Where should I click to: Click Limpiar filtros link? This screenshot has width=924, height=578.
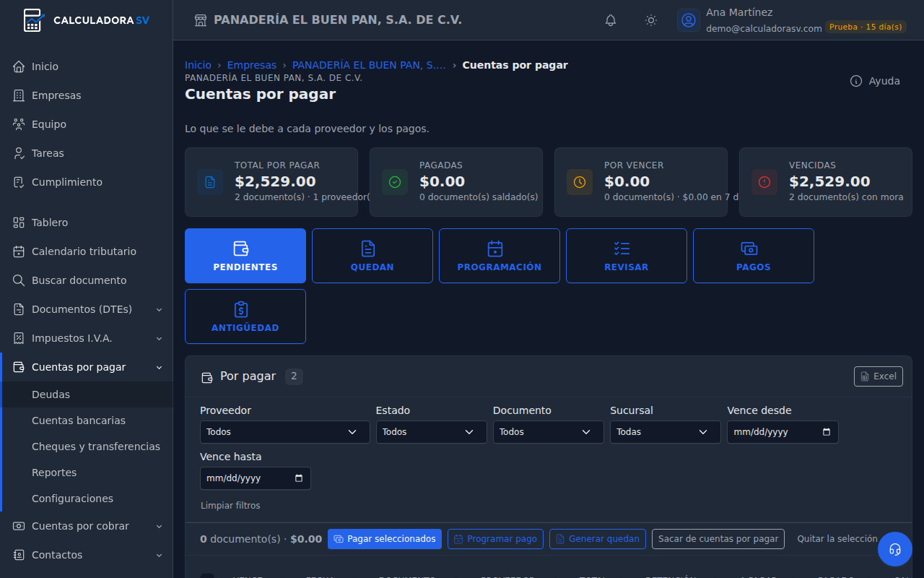(230, 506)
